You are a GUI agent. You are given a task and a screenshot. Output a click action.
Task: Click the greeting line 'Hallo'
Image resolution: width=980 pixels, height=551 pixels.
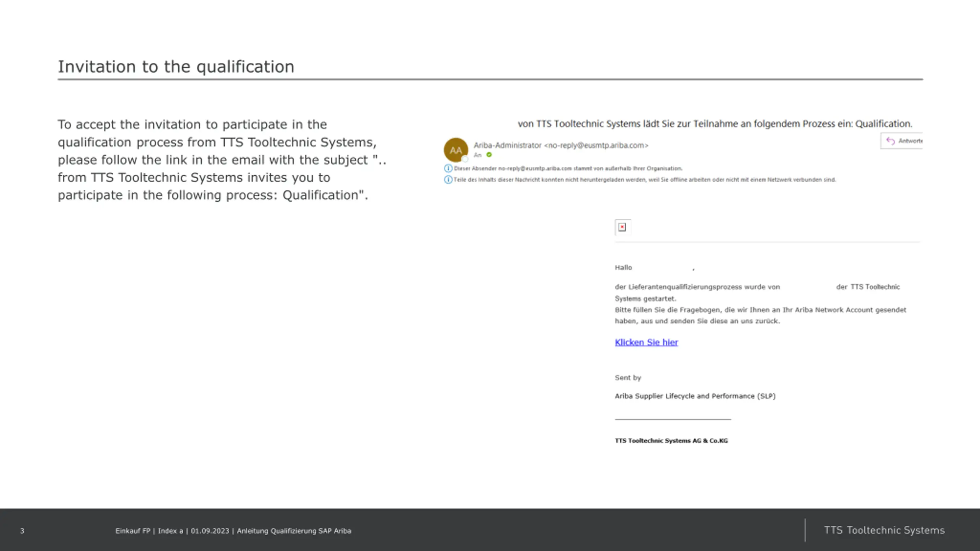pos(623,267)
